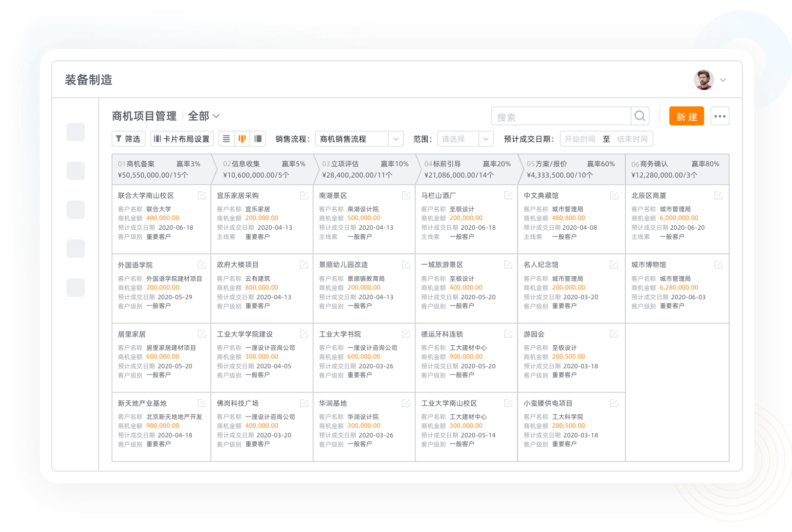Open 卡片布局设置 card layout settings
Viewport: 792px width, 532px height.
(182, 139)
